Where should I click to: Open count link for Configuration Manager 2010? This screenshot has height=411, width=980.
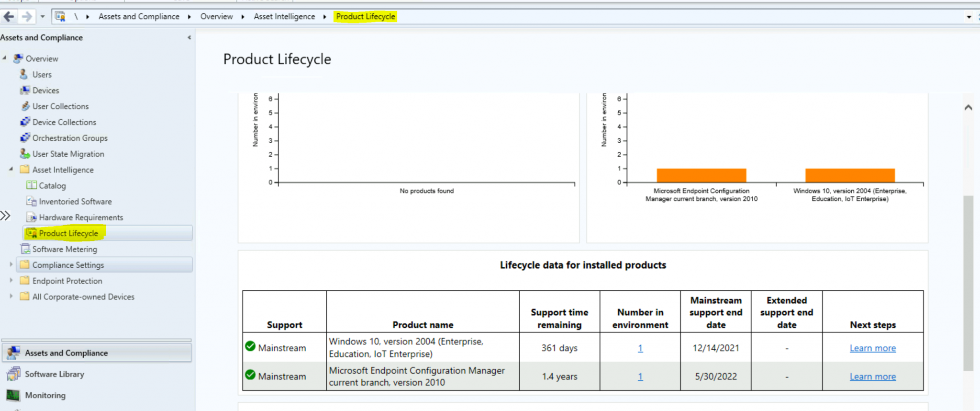coord(640,377)
